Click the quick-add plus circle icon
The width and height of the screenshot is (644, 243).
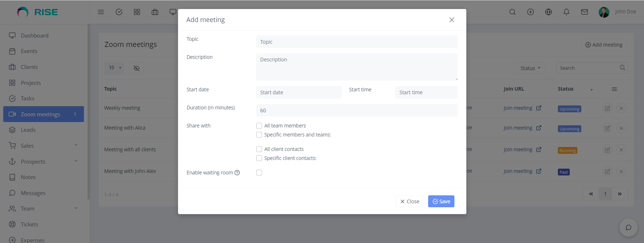point(530,12)
